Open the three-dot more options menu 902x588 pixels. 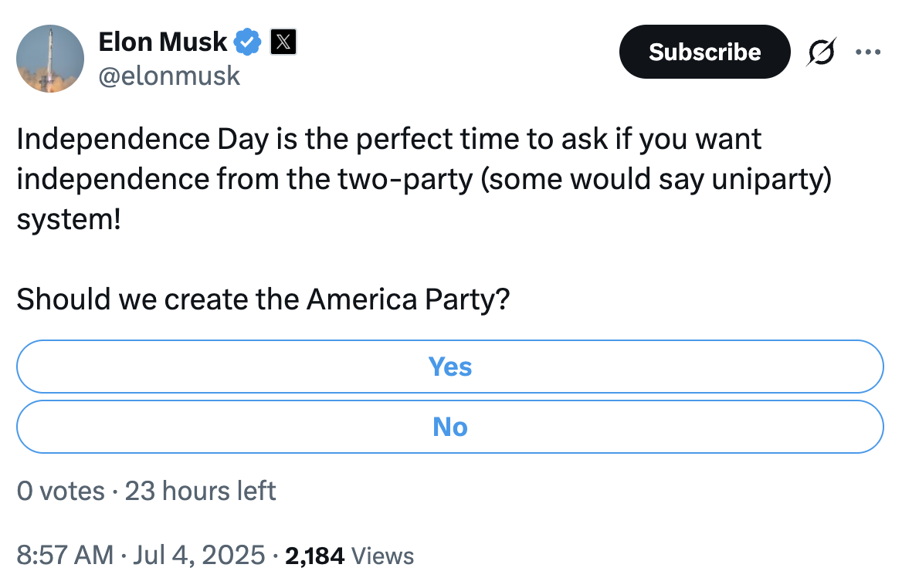click(x=868, y=52)
